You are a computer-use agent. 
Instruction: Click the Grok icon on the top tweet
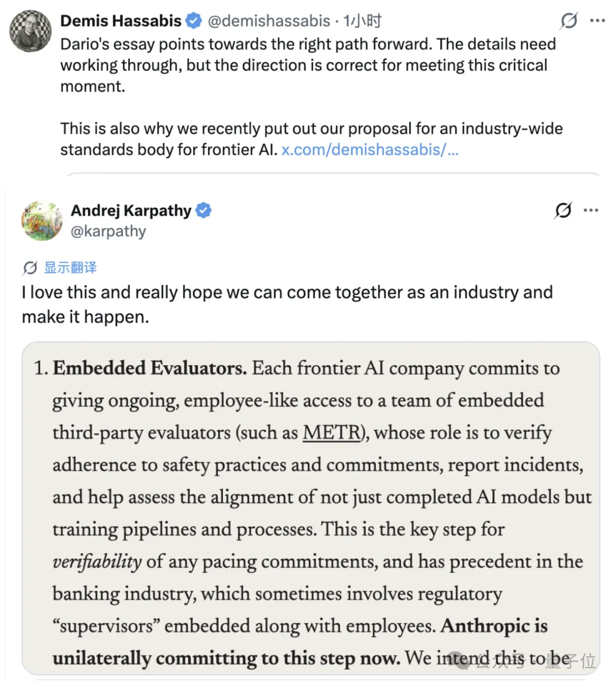pyautogui.click(x=569, y=21)
